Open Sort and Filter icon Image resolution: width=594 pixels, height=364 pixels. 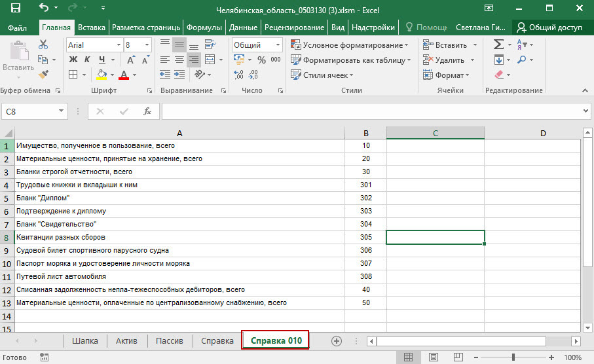(522, 45)
